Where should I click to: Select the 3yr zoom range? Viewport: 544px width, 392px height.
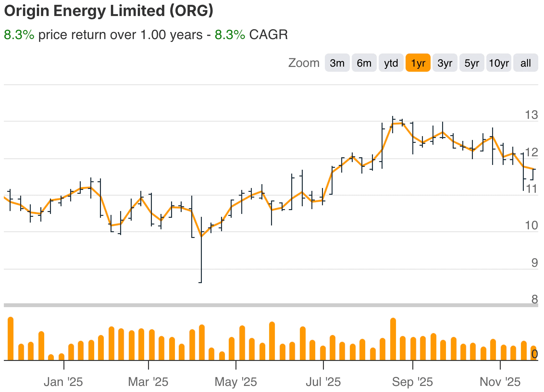click(445, 63)
